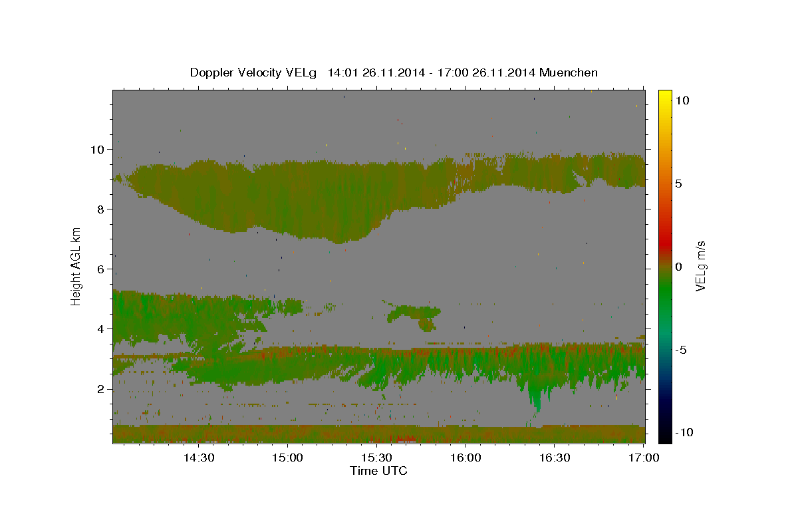The image size is (798, 532).
Task: Click the colorbar label 'VELg m/s'
Action: (x=701, y=266)
